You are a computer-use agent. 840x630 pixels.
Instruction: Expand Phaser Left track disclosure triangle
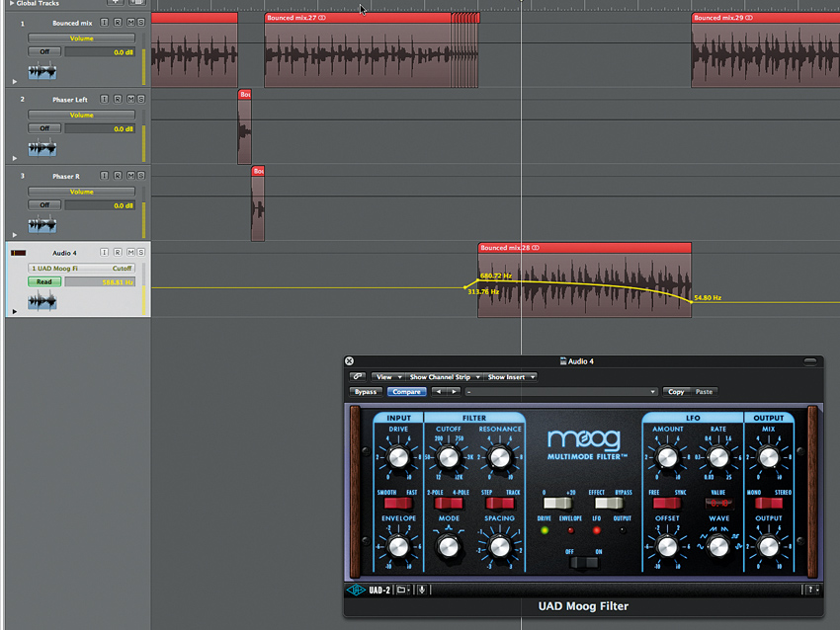(15, 158)
